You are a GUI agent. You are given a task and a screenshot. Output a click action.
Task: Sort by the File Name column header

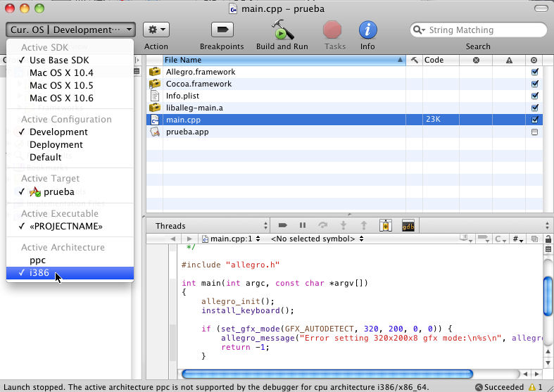click(284, 60)
